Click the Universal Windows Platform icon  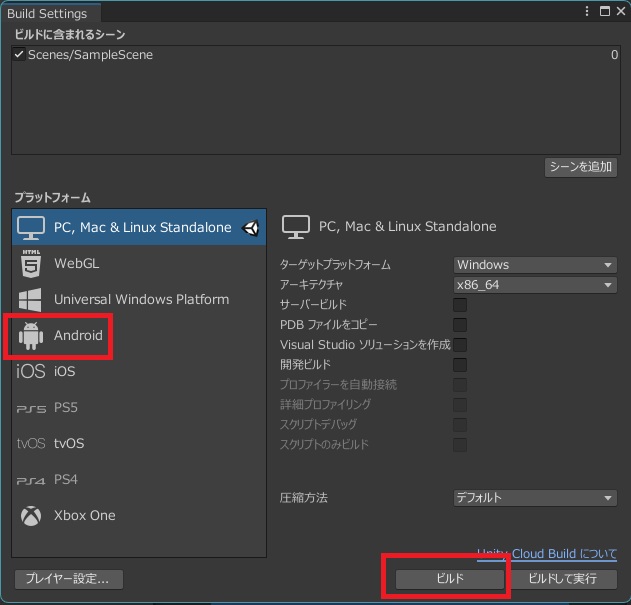[x=31, y=299]
